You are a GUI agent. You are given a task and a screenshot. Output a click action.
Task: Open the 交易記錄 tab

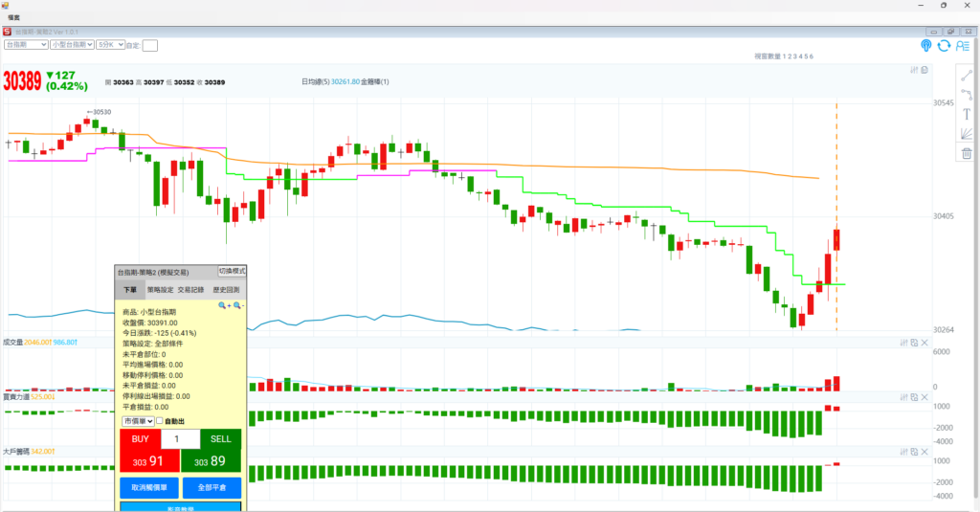pos(190,289)
